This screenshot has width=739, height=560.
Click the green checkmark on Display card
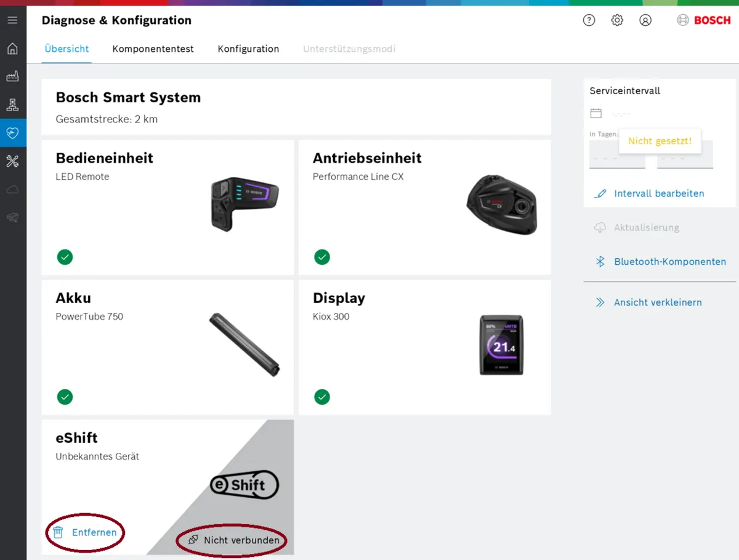(321, 397)
